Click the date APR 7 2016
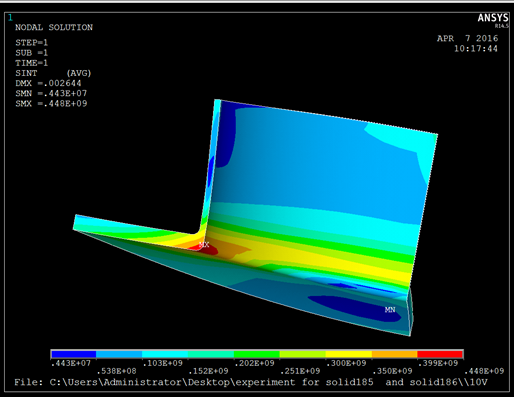The image size is (514, 397). 467,38
